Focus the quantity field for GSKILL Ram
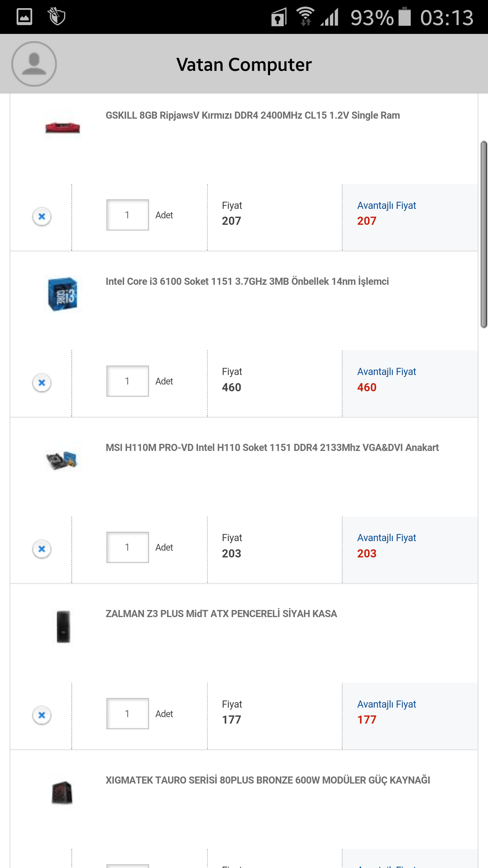 pyautogui.click(x=127, y=215)
